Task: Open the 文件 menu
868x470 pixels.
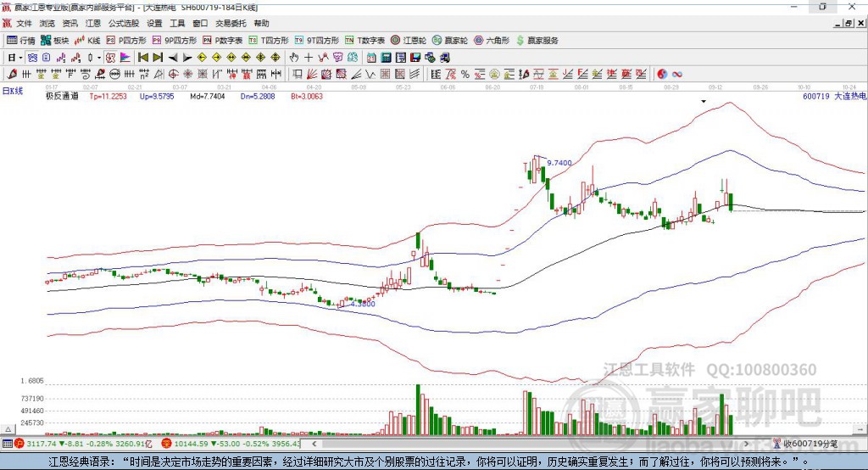Action: pos(24,23)
